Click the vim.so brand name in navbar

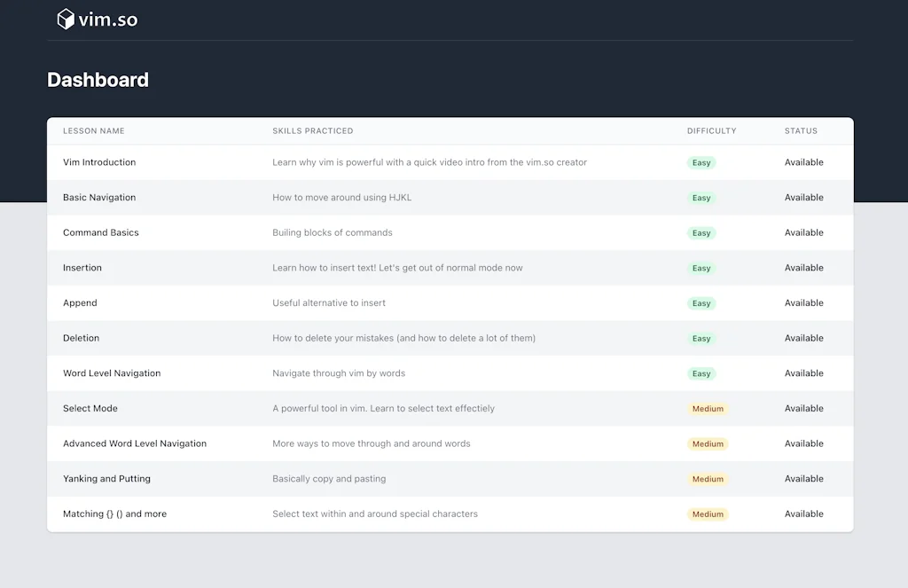[x=108, y=18]
